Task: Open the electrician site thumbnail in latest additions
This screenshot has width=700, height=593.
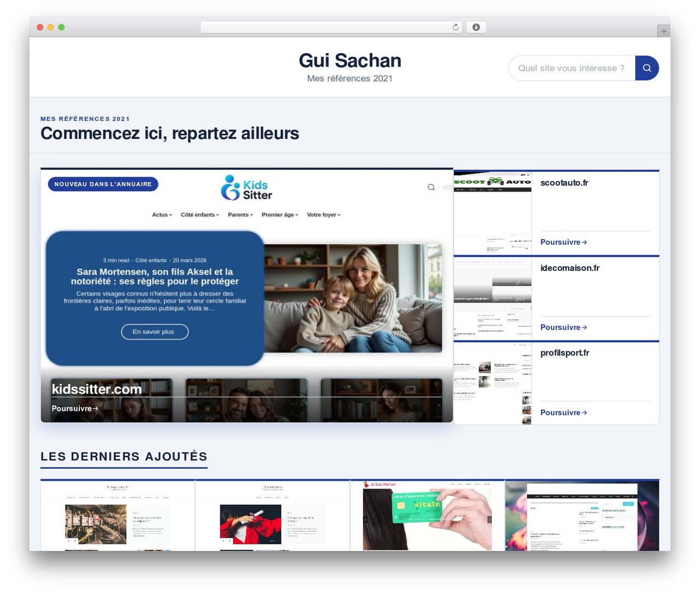Action: click(x=118, y=515)
